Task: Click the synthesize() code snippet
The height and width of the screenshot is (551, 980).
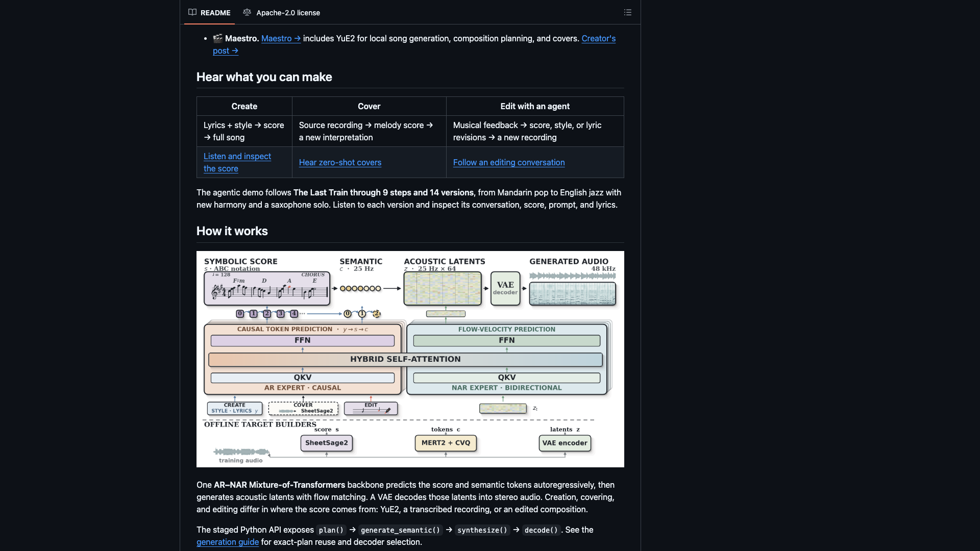Action: coord(482,530)
